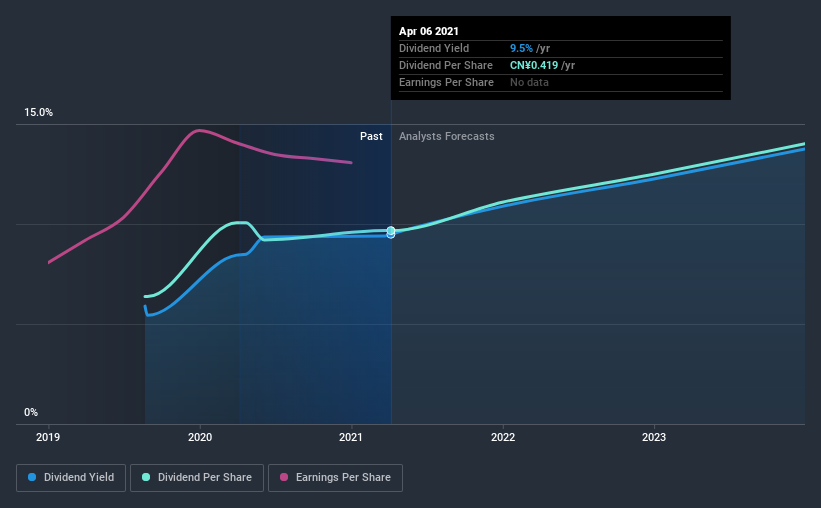The image size is (821, 508).
Task: Select the 2021 label on the x-axis
Action: point(351,437)
